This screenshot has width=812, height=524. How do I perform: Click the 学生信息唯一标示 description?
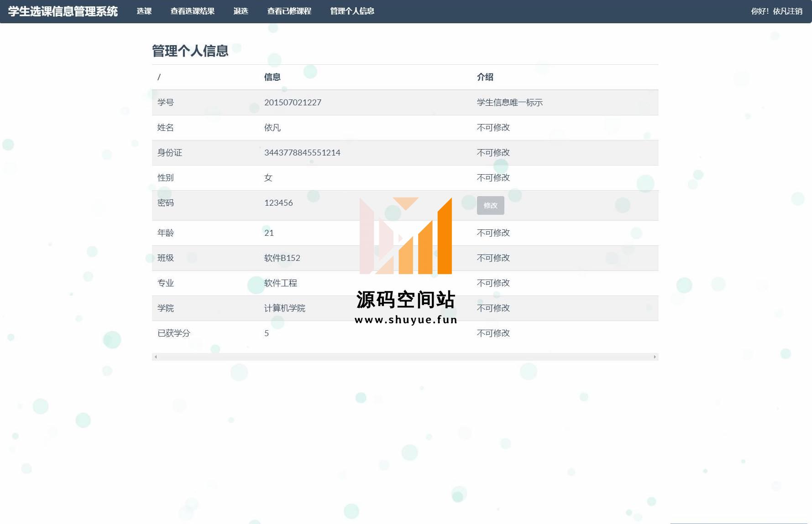(510, 102)
